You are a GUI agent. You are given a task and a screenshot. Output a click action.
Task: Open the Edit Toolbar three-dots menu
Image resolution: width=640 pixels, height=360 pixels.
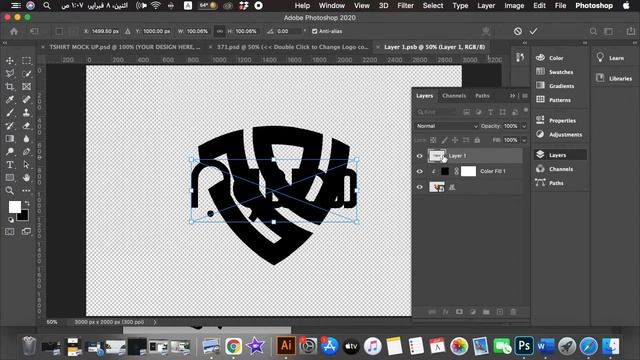27,191
